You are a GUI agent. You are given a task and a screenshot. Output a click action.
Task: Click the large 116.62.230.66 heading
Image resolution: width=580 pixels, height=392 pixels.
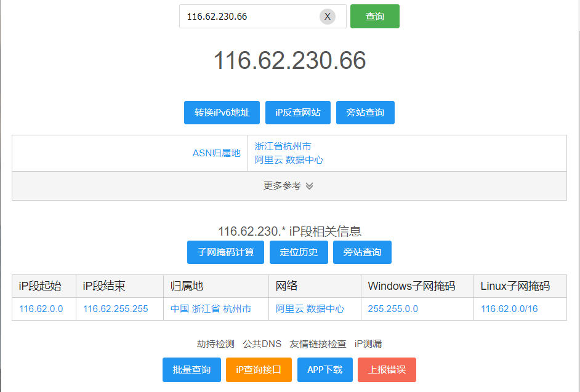pos(289,60)
